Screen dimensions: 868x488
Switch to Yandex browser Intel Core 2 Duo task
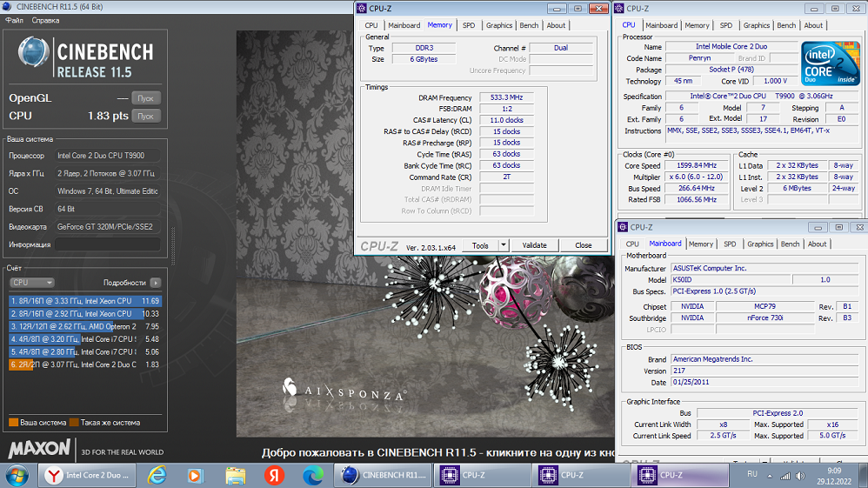click(87, 475)
